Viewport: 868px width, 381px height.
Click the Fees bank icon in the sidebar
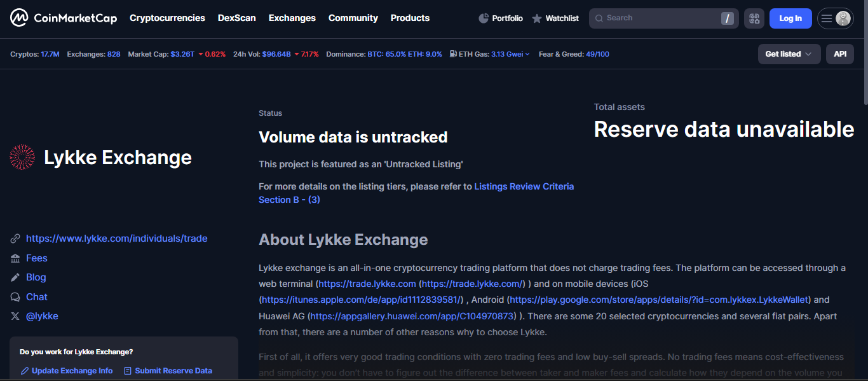[x=15, y=258]
